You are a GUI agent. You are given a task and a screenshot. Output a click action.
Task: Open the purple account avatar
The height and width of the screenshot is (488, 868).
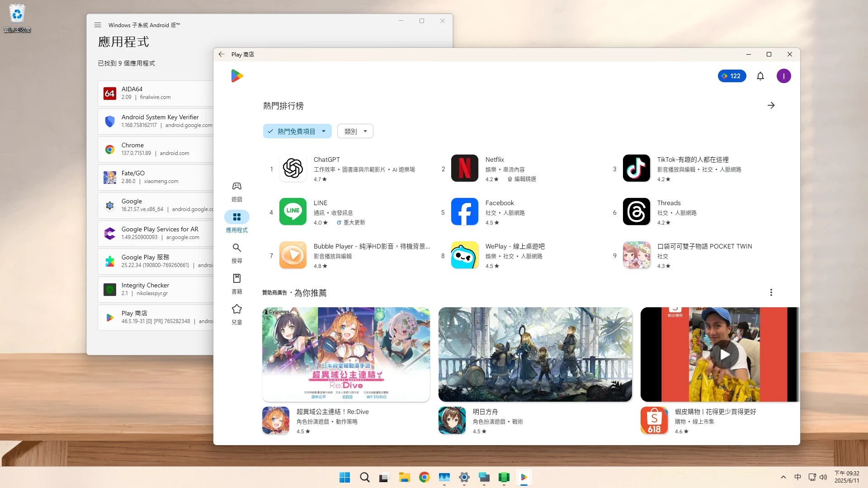pyautogui.click(x=783, y=76)
